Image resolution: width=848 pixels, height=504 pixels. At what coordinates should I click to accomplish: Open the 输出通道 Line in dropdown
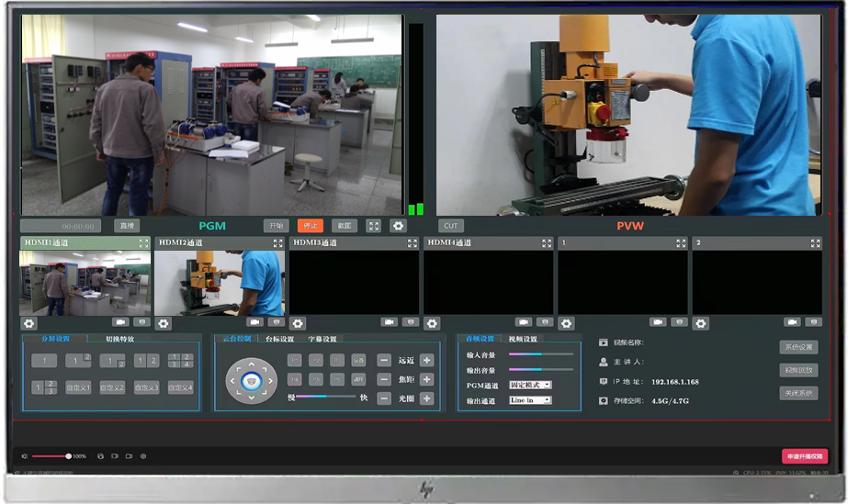[530, 400]
